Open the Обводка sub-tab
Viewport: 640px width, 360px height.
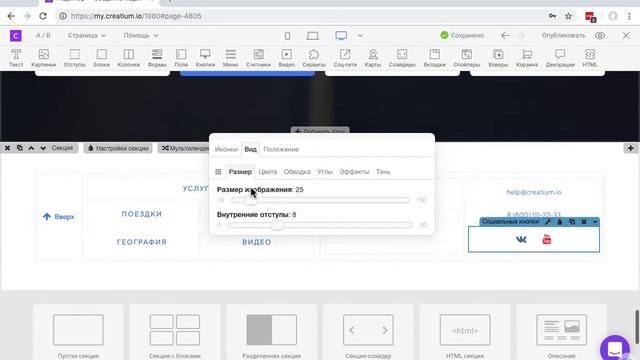coord(297,172)
